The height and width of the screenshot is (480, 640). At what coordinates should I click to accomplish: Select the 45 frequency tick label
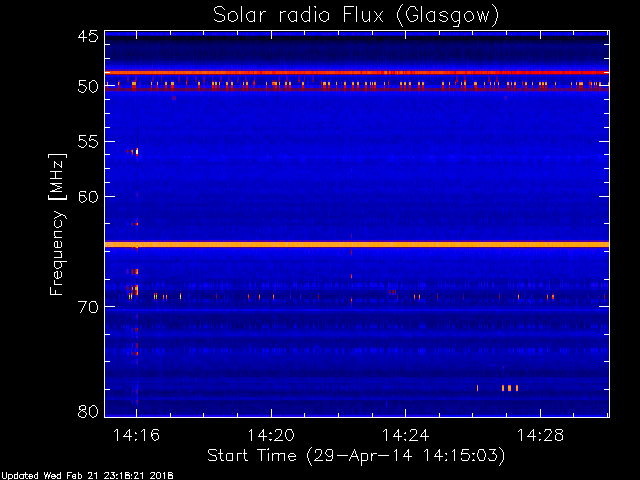[x=88, y=36]
